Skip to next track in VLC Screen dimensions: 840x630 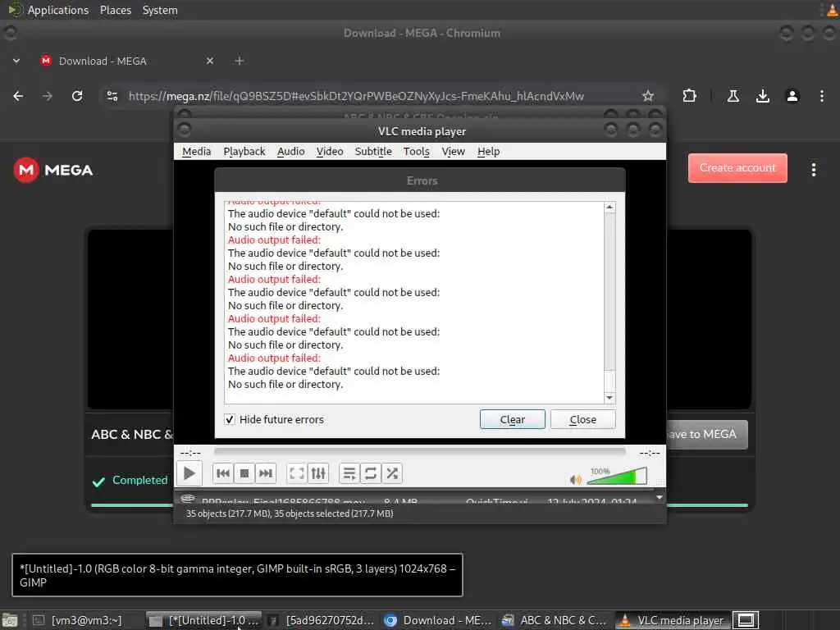point(266,473)
